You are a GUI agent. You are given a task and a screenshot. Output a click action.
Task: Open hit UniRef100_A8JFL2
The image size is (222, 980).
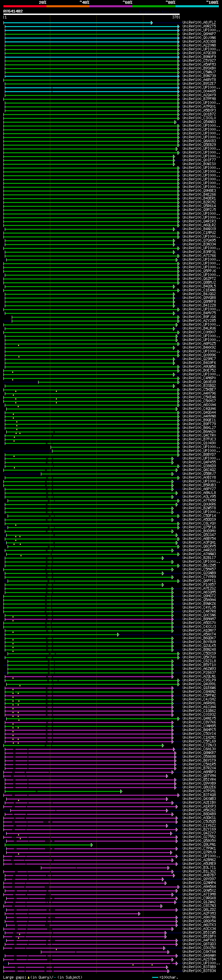[x=199, y=23]
